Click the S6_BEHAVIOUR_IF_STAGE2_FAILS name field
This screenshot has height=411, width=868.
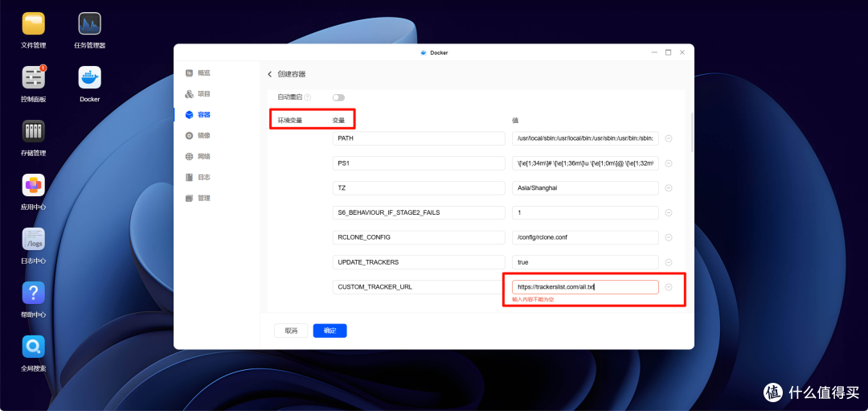click(x=419, y=212)
